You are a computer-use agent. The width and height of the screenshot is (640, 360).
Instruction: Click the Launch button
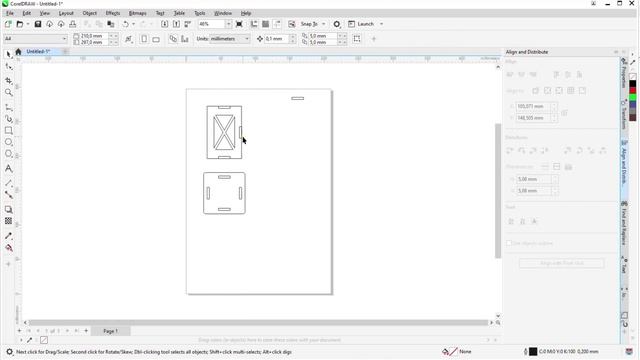tap(361, 24)
